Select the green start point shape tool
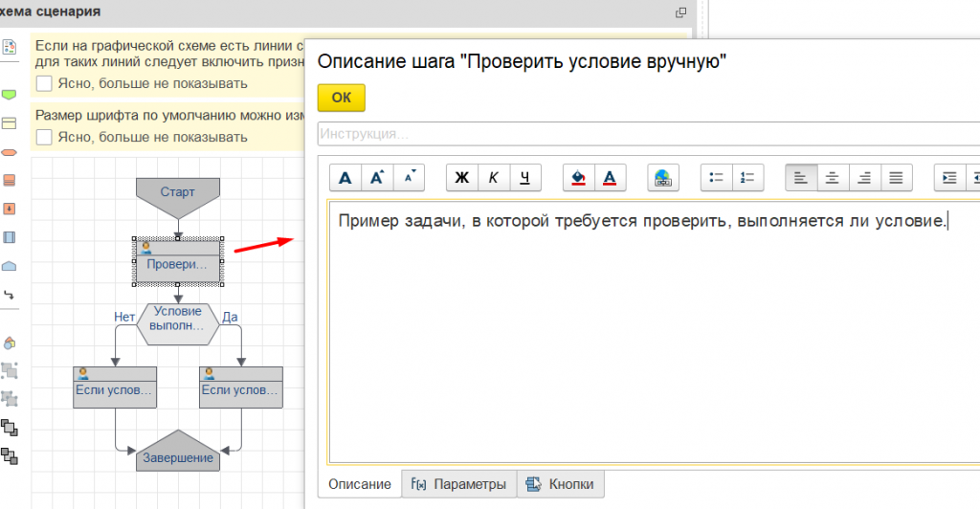Image resolution: width=980 pixels, height=509 pixels. [9, 95]
